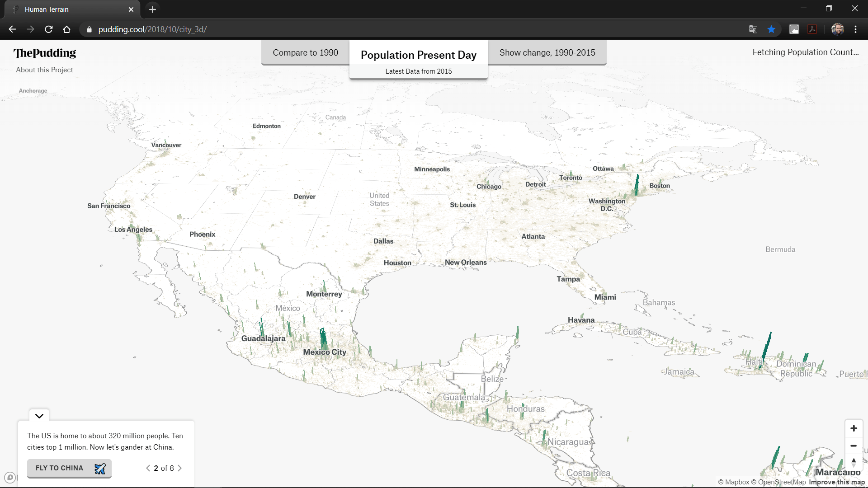Reset map bearing with compass button
The image size is (868, 488).
click(854, 462)
